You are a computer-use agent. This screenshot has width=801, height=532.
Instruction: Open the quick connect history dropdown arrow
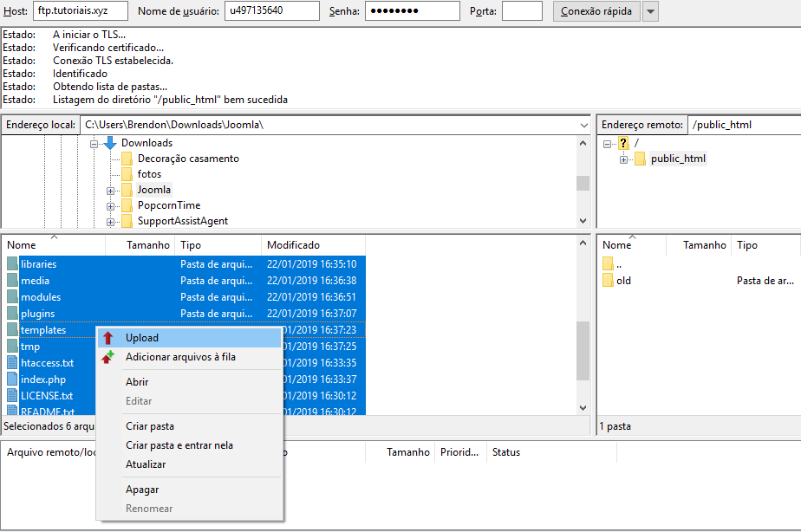pyautogui.click(x=650, y=11)
